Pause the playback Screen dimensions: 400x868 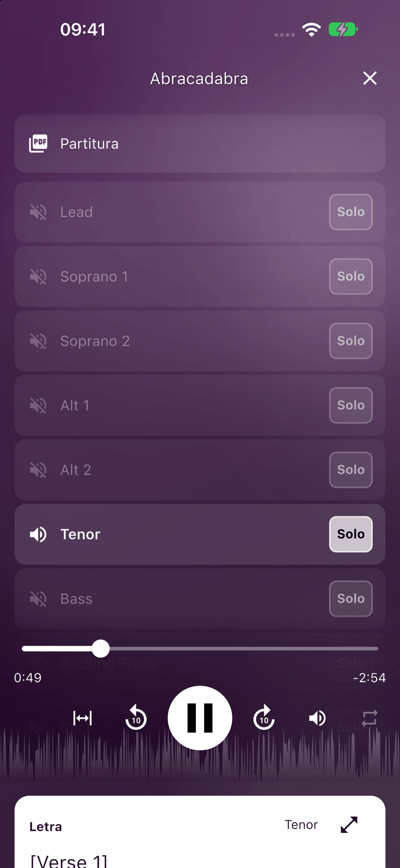click(x=200, y=718)
